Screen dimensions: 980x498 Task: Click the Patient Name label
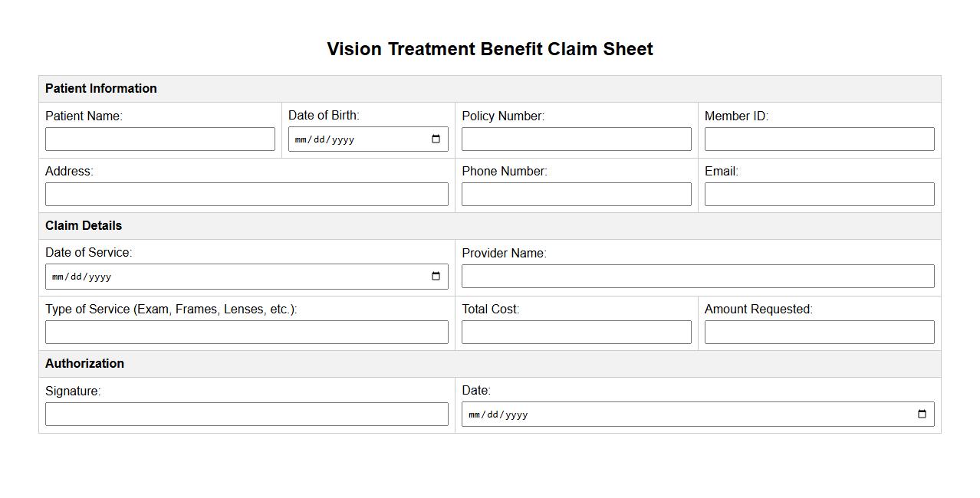click(x=84, y=116)
